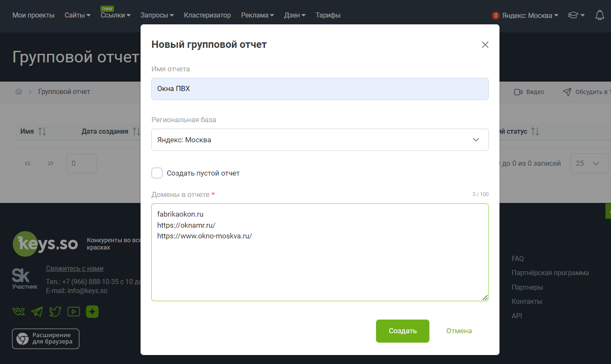Open the Партнеры footer link
This screenshot has width=611, height=364.
527,288
